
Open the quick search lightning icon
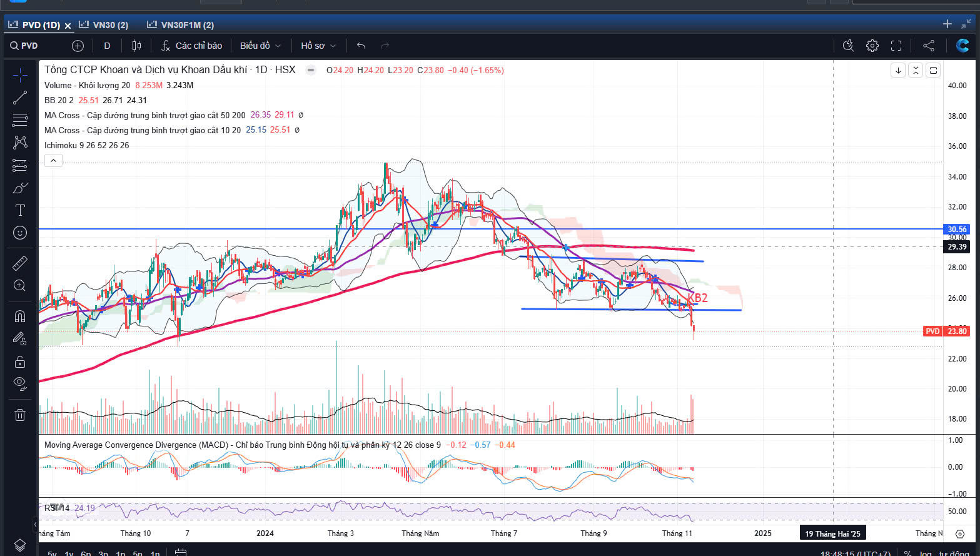pos(848,46)
